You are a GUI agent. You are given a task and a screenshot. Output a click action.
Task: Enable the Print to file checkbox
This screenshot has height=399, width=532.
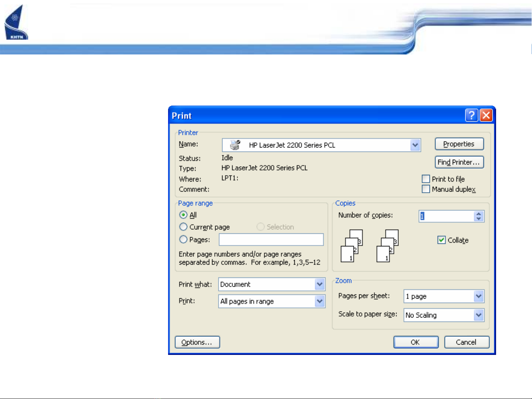[x=426, y=179]
